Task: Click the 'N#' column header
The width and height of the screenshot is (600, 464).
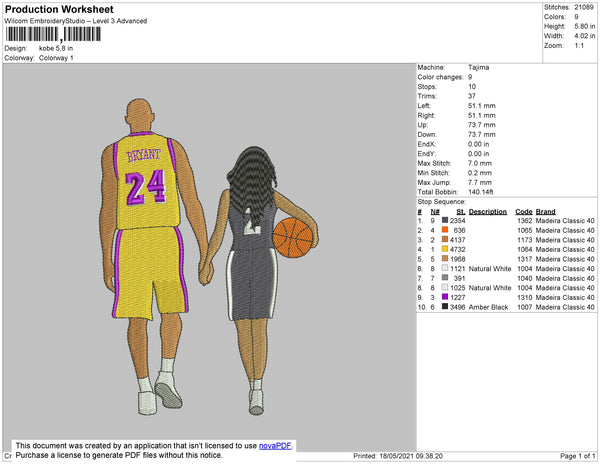Action: tap(435, 212)
